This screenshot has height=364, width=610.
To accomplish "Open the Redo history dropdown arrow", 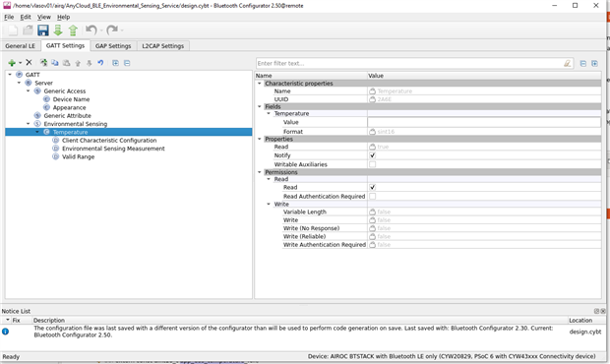I will point(122,30).
